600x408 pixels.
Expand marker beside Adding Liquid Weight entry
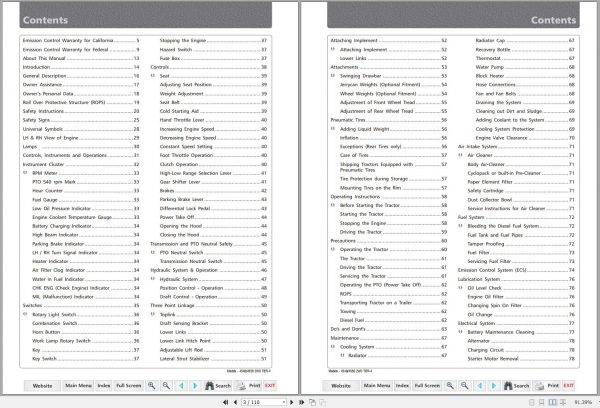coord(333,129)
